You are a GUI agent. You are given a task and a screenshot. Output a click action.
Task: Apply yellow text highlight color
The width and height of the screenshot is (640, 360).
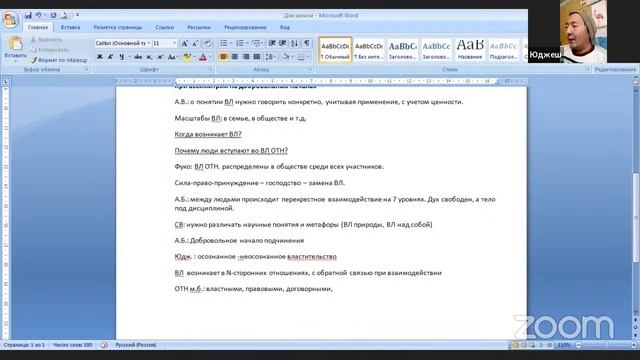point(187,57)
